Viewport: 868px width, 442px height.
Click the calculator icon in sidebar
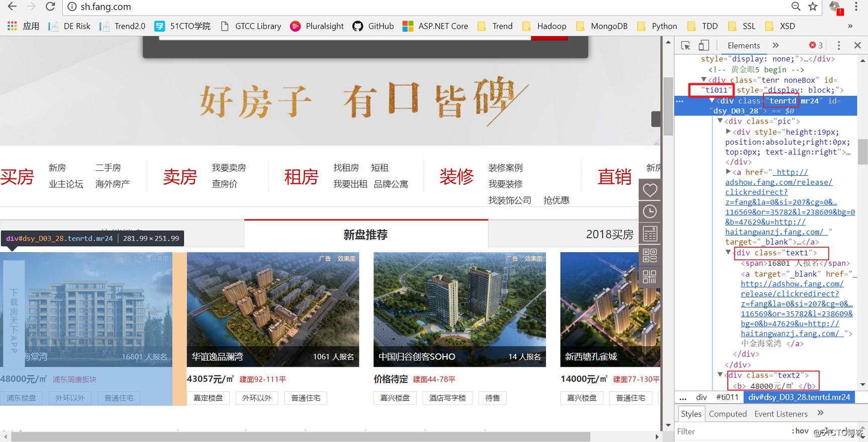pyautogui.click(x=650, y=234)
